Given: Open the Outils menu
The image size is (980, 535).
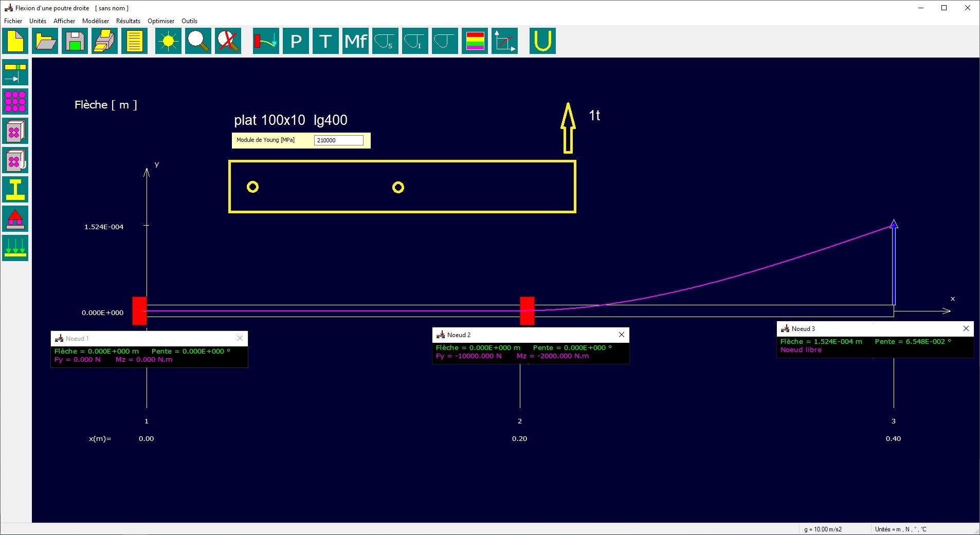Looking at the screenshot, I should coord(190,21).
